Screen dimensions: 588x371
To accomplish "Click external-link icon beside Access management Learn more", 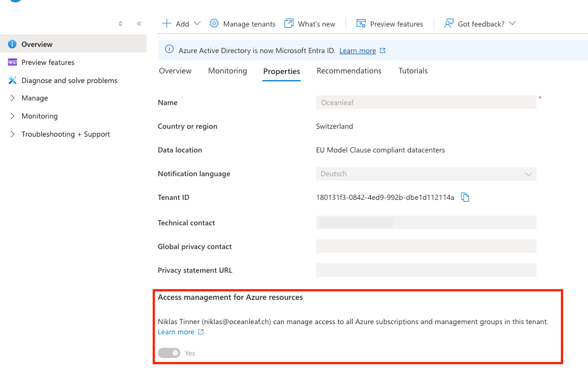I will coord(201,331).
